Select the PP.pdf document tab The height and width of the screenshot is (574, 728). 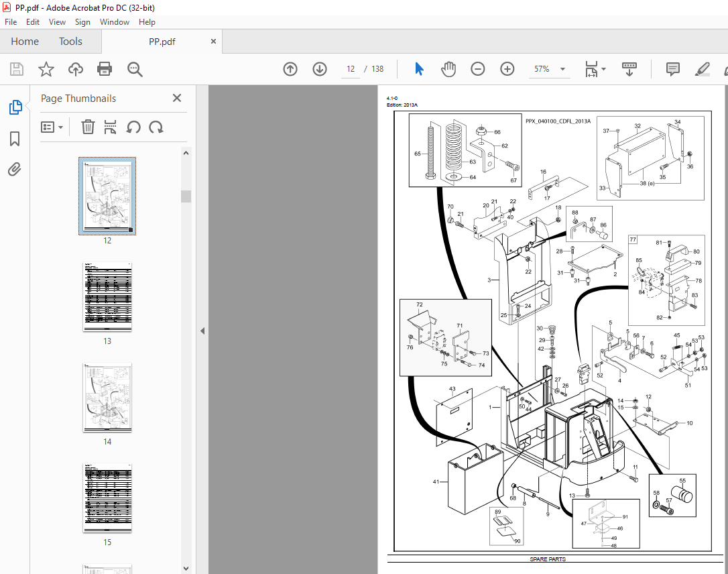[x=162, y=42]
